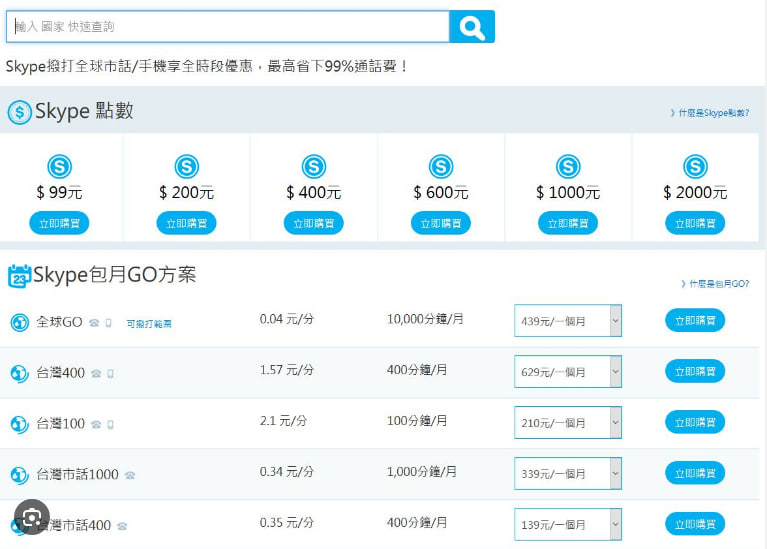Click the globe icon for 台灣市話1000

[x=20, y=475]
